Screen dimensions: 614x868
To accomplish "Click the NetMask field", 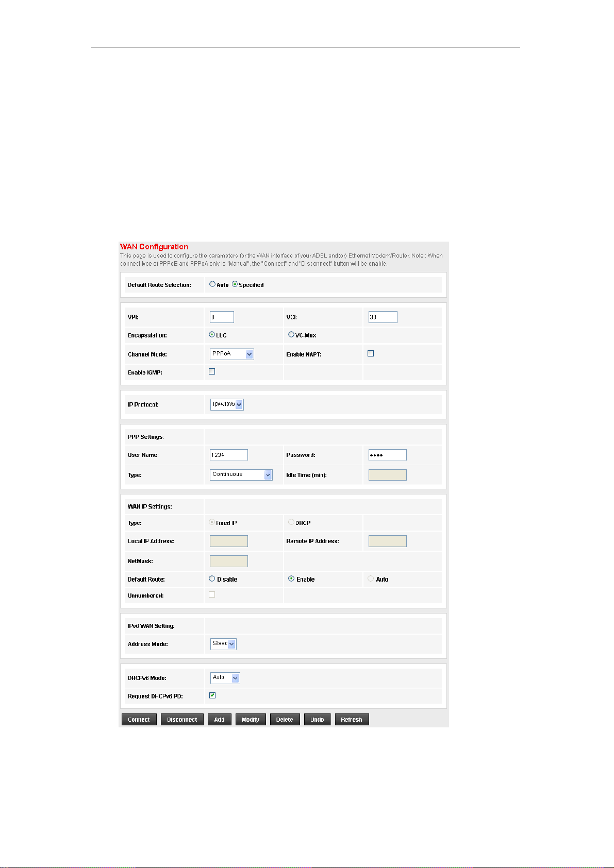I will click(229, 561).
